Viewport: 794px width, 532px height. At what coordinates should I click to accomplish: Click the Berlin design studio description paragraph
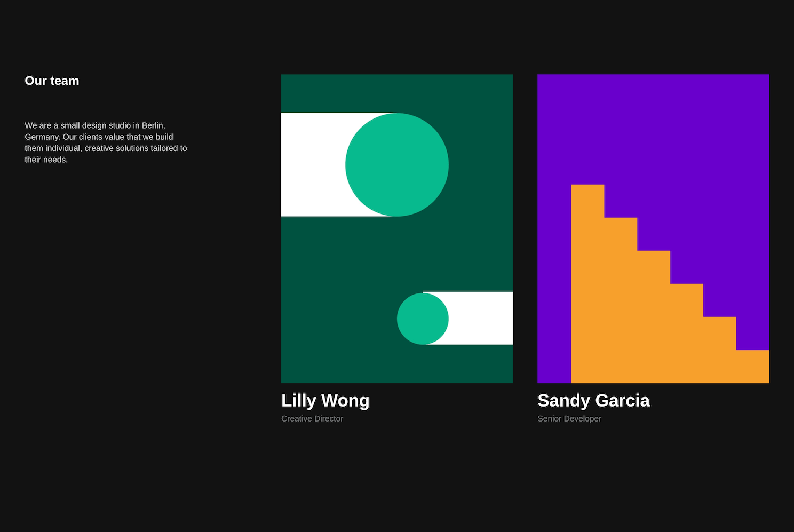(106, 142)
